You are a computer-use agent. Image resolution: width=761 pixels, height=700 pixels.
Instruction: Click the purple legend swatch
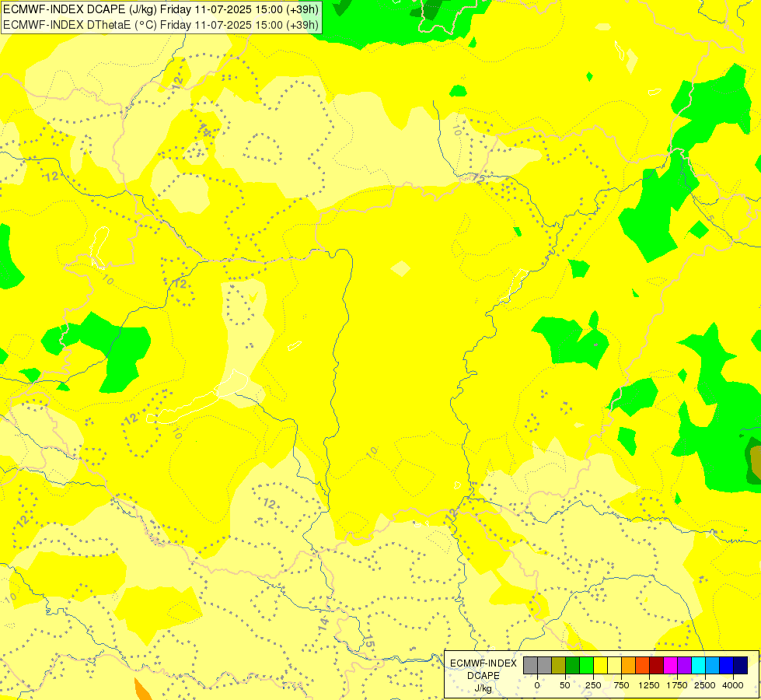(x=684, y=666)
